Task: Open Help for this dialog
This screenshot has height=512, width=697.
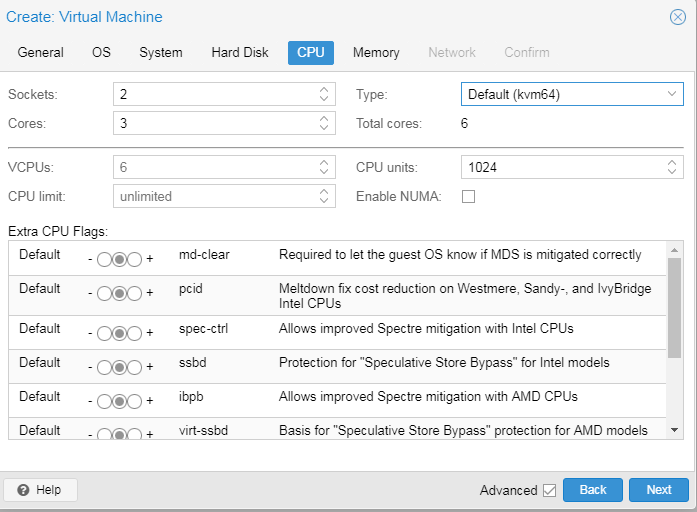Action: coord(40,490)
